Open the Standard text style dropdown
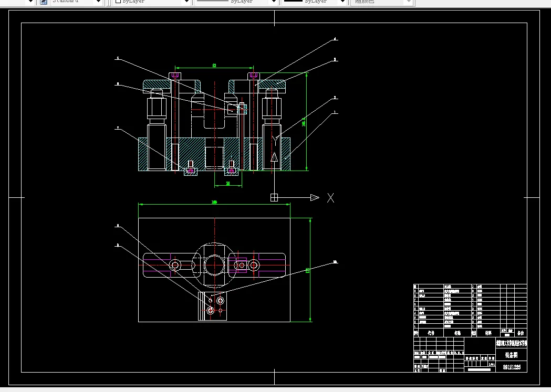The height and width of the screenshot is (392, 551). (98, 2)
